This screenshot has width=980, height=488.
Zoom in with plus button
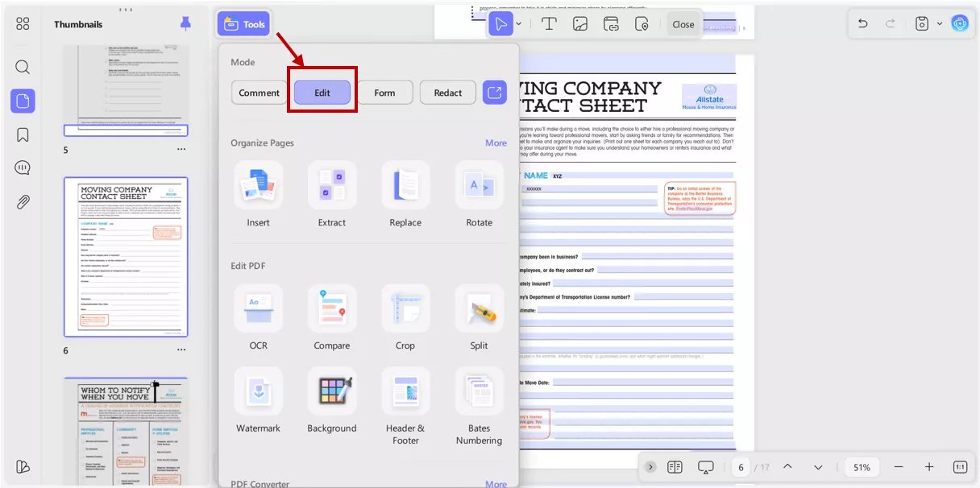(x=929, y=467)
